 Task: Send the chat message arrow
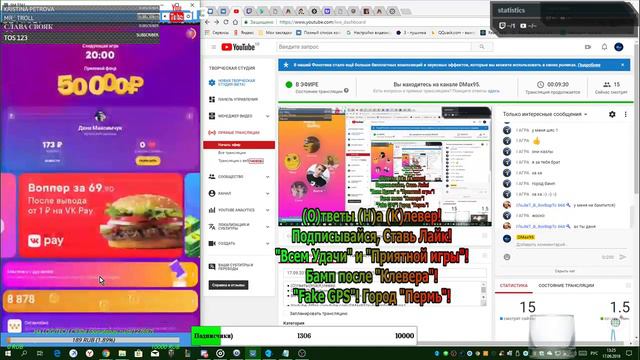tap(622, 257)
